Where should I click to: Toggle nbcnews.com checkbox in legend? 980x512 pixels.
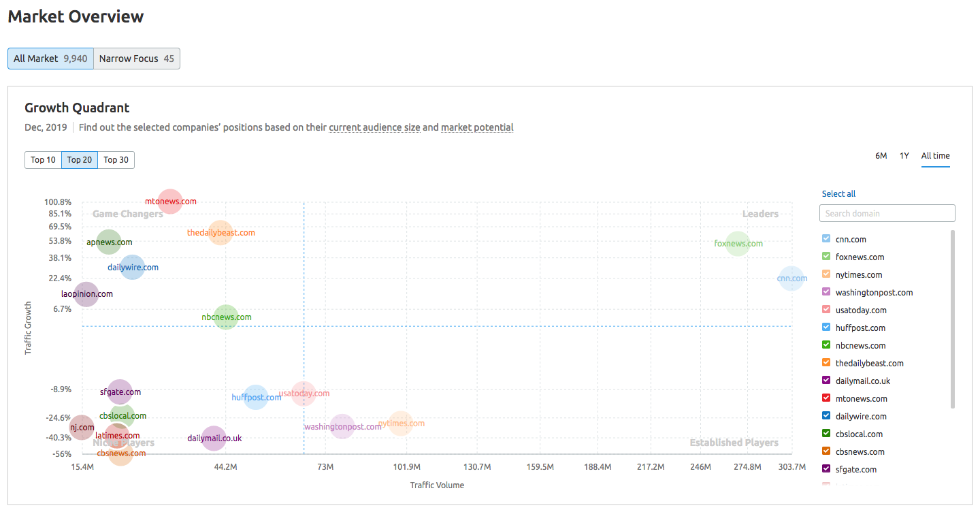826,345
